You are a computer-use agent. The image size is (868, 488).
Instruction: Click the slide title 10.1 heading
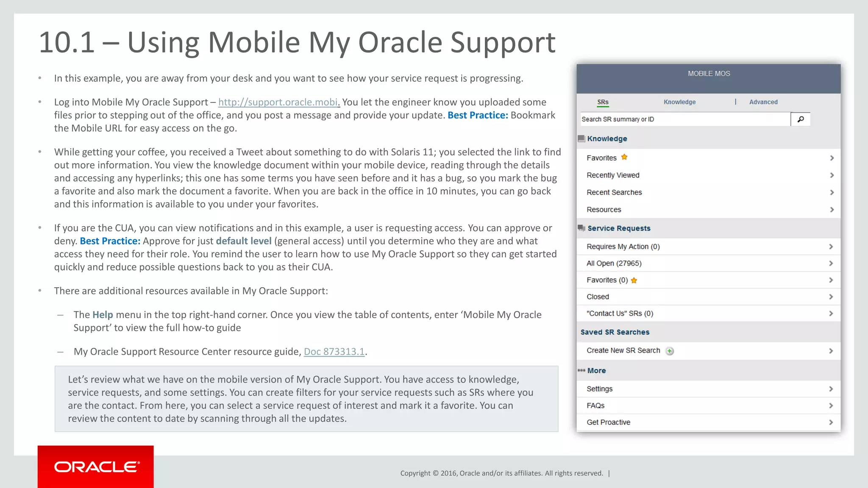(x=297, y=42)
